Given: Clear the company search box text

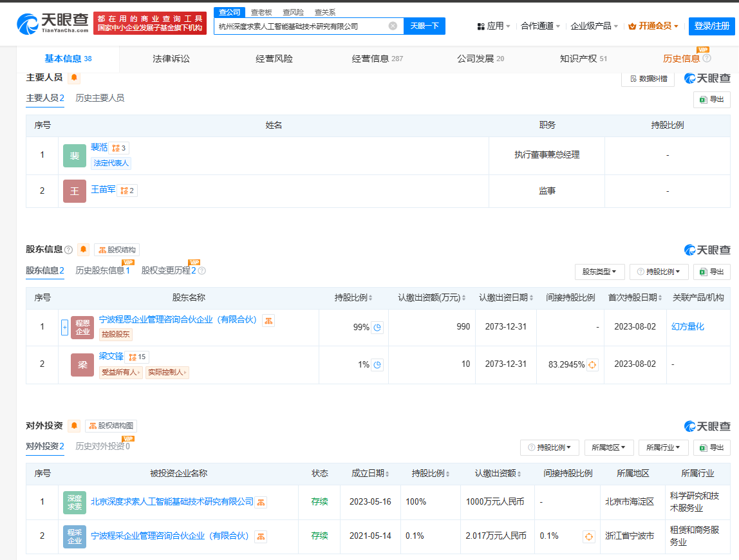Looking at the screenshot, I should tap(393, 26).
